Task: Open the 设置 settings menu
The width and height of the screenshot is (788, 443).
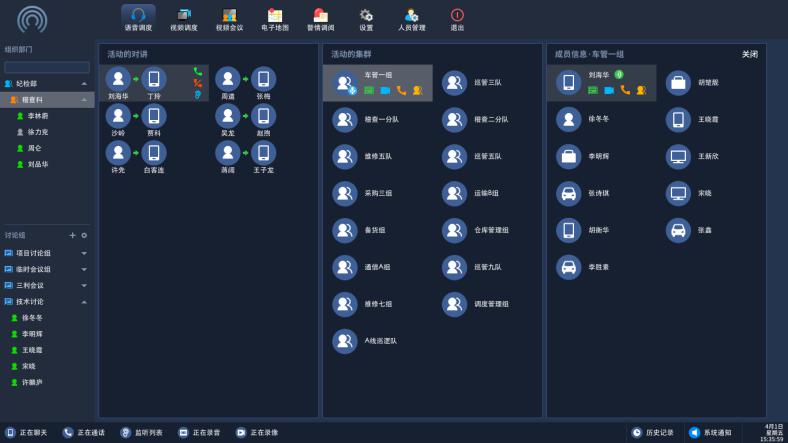Action: 366,17
